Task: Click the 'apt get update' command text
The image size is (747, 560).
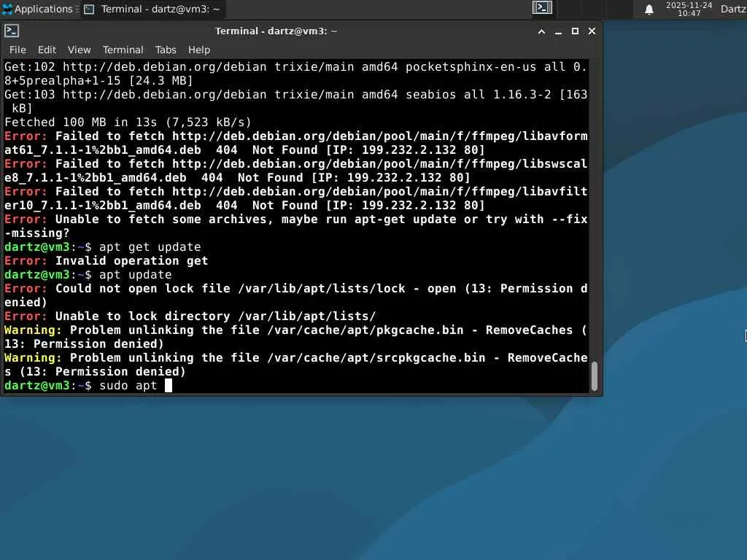Action: (x=150, y=247)
